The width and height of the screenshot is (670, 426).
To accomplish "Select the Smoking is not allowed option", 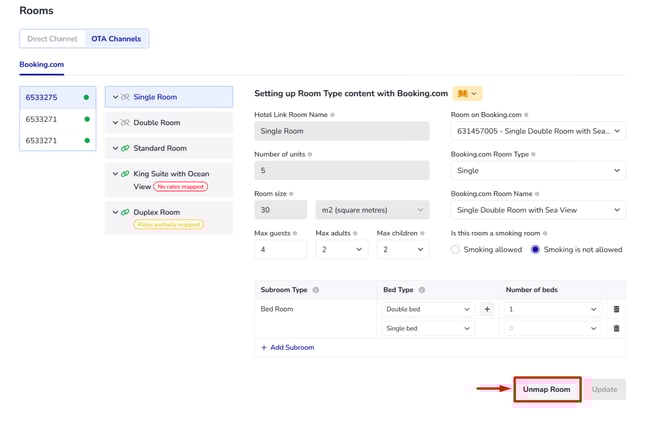I will click(x=535, y=249).
